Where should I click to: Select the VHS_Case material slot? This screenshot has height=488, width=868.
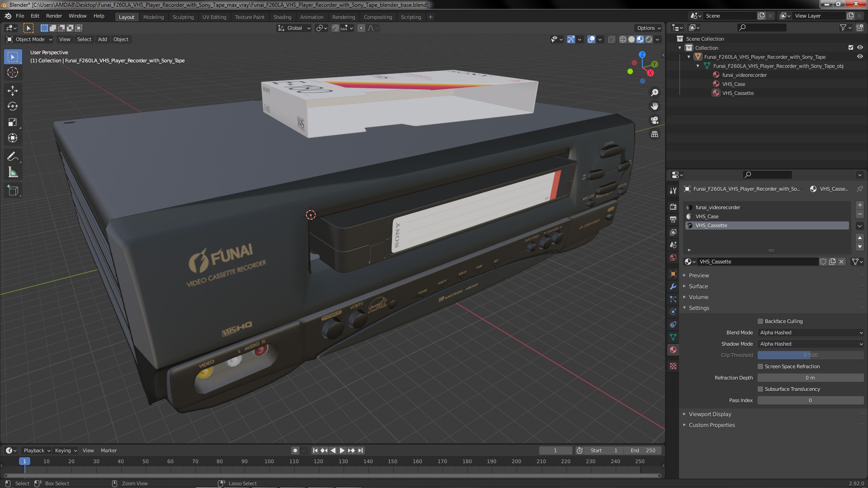[767, 216]
